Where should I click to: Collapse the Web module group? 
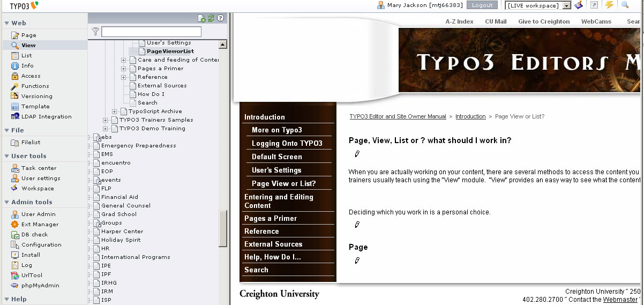[x=7, y=24]
